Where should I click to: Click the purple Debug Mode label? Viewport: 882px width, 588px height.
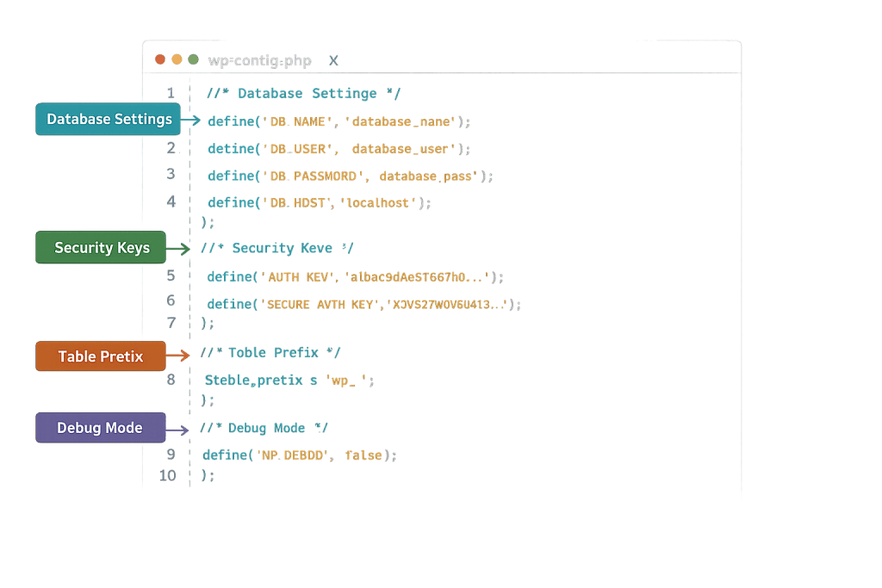tap(101, 428)
